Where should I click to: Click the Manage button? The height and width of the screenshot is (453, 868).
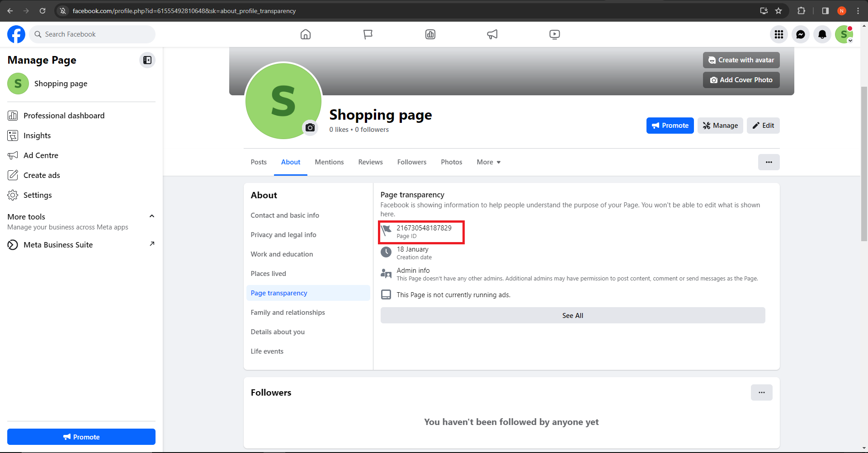coord(720,126)
